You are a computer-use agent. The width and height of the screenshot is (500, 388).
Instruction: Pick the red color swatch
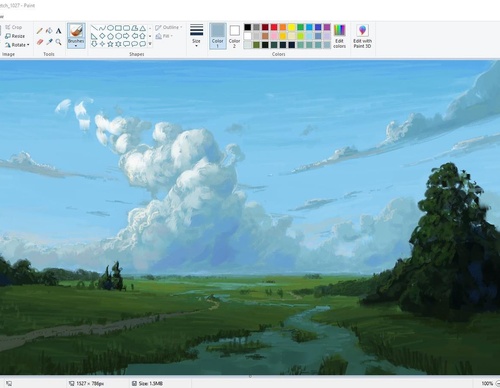[x=274, y=27]
